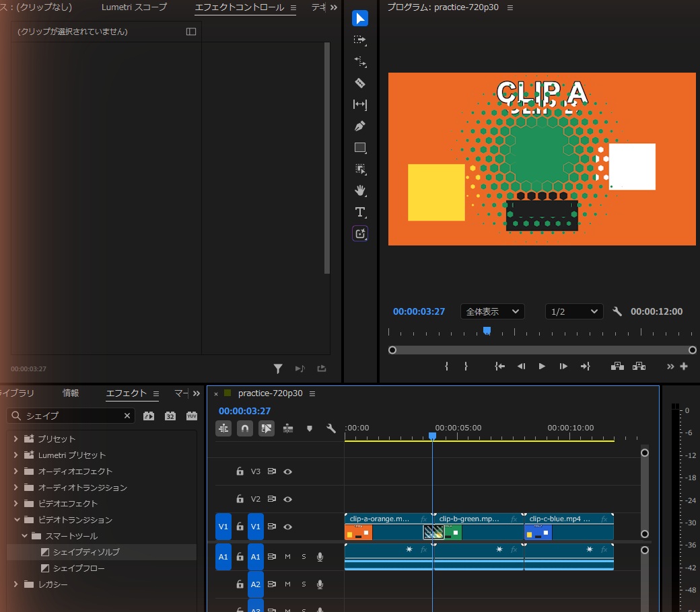Toggle the V2 track lock

point(240,499)
